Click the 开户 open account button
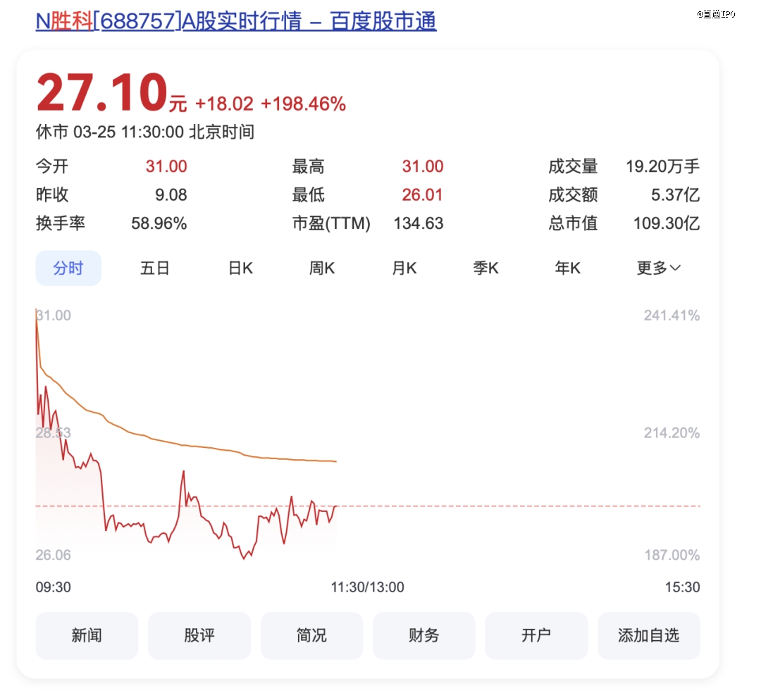The image size is (761, 700). click(x=536, y=635)
